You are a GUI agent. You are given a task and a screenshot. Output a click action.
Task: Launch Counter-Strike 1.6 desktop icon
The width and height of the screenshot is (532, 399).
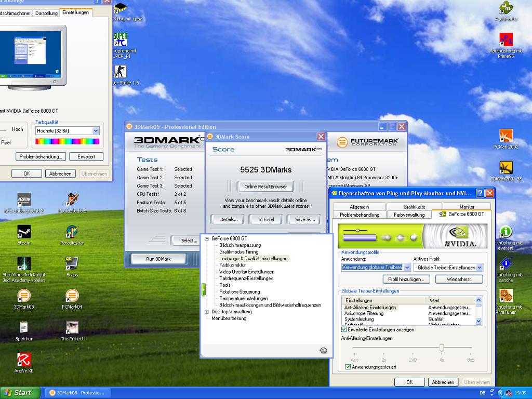pyautogui.click(x=120, y=72)
